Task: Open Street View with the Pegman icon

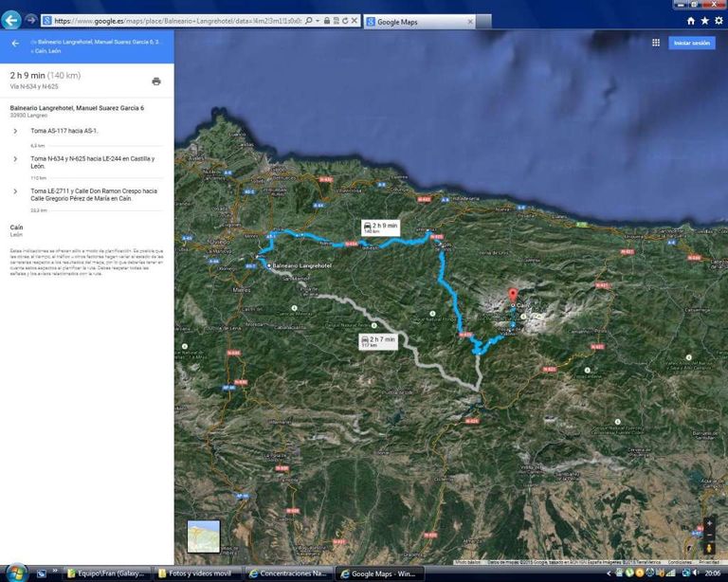Action: click(x=709, y=547)
